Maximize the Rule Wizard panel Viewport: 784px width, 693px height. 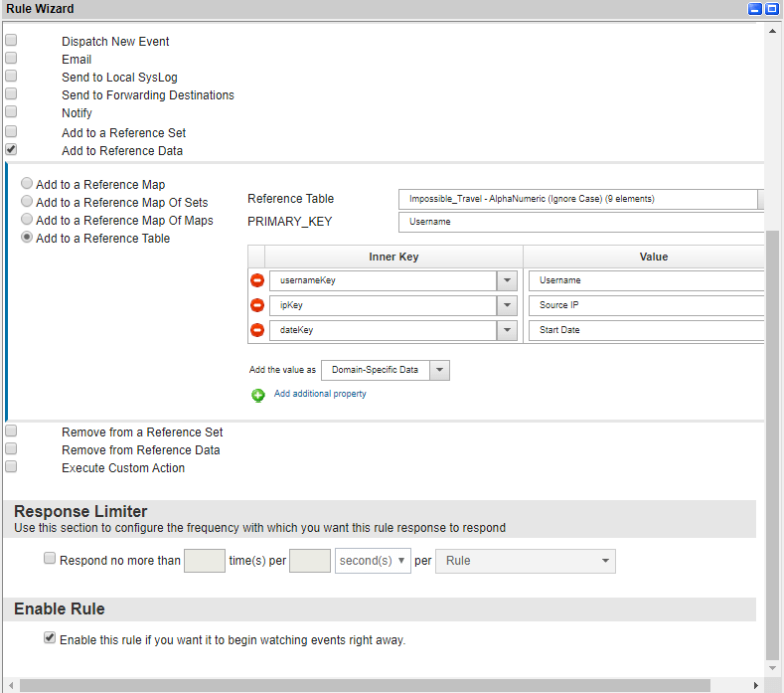pos(771,9)
